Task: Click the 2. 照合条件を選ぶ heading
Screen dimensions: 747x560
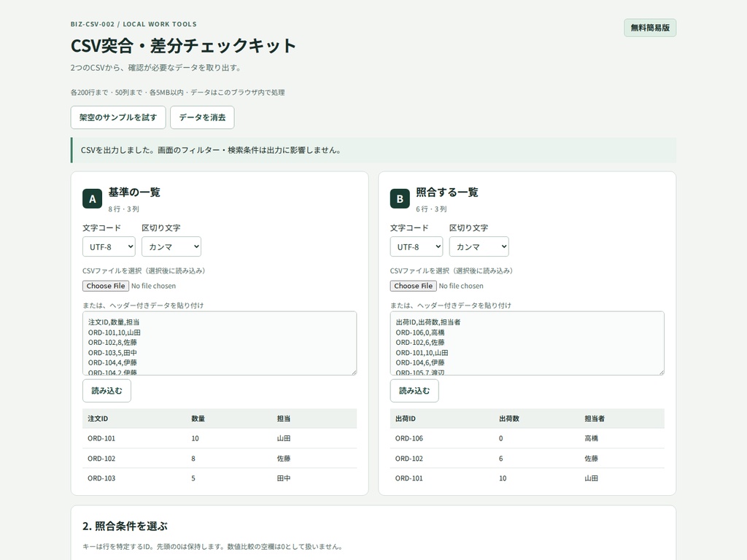Action: click(125, 526)
